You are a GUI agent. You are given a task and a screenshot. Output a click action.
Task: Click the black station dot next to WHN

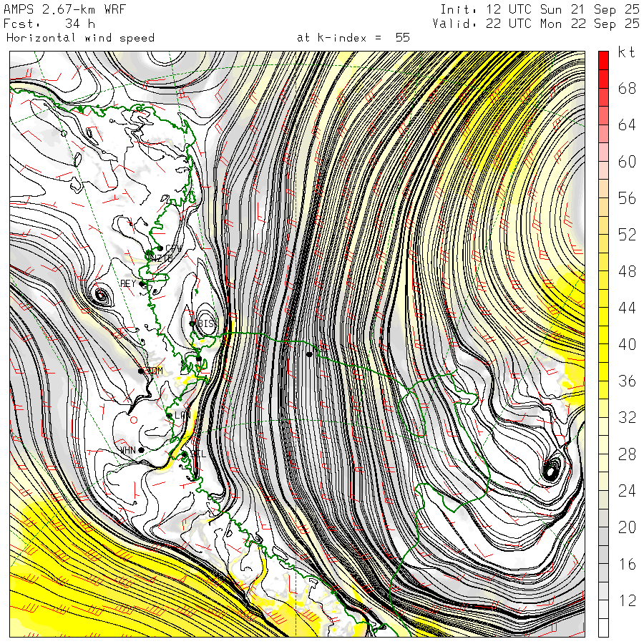[141, 450]
